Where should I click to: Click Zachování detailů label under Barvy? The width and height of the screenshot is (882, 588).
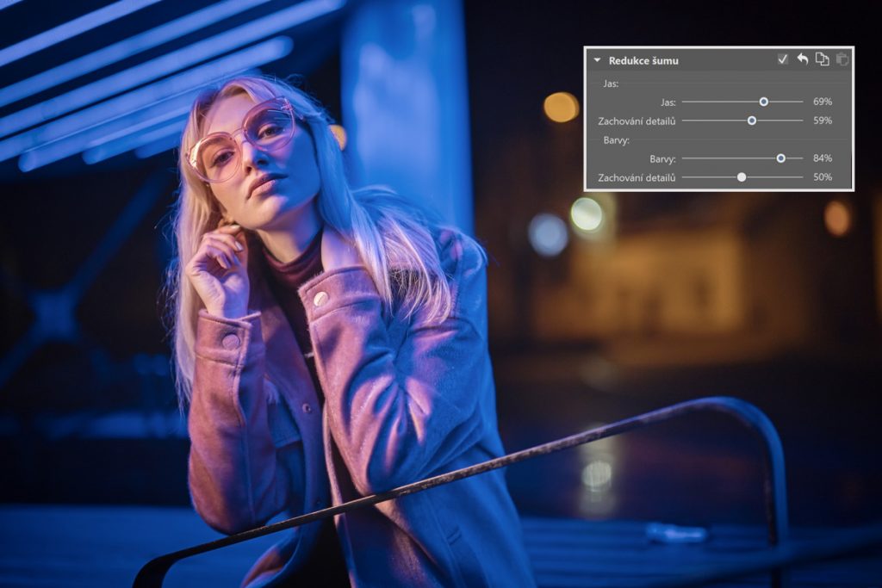pyautogui.click(x=637, y=177)
